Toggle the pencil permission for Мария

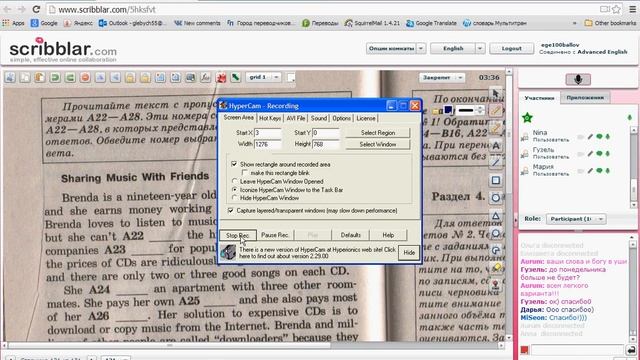(590, 171)
